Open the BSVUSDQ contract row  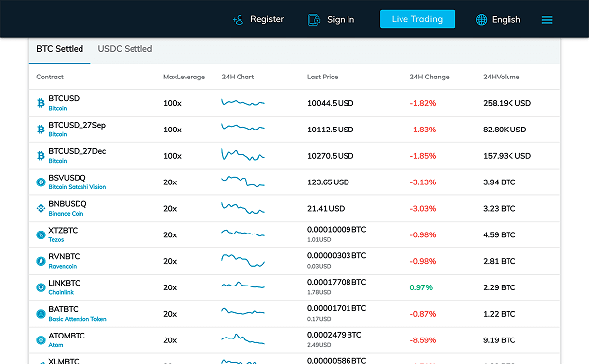pyautogui.click(x=294, y=182)
